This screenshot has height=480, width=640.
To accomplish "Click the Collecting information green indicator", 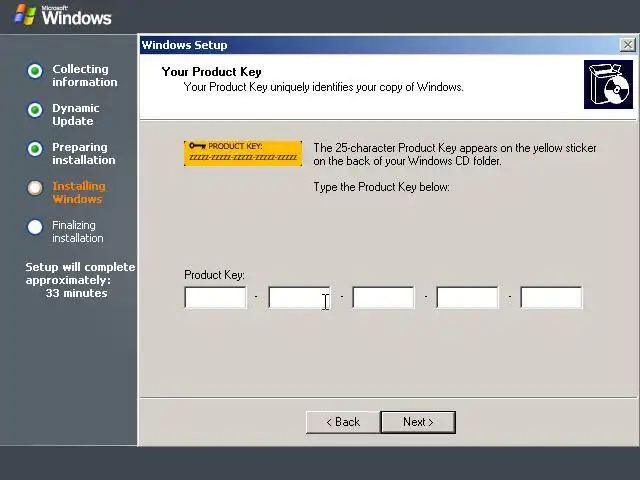I will pos(35,71).
